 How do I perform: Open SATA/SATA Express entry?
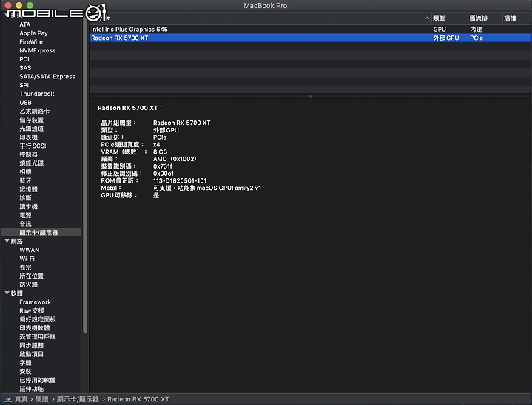point(47,77)
